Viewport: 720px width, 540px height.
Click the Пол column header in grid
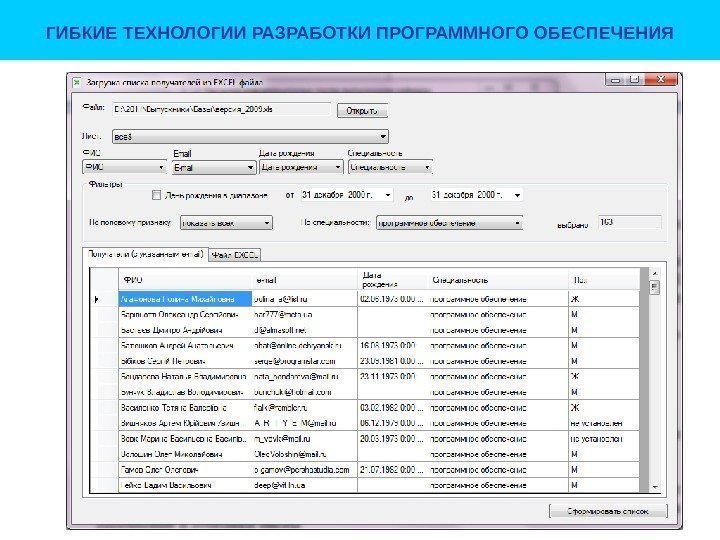point(604,280)
